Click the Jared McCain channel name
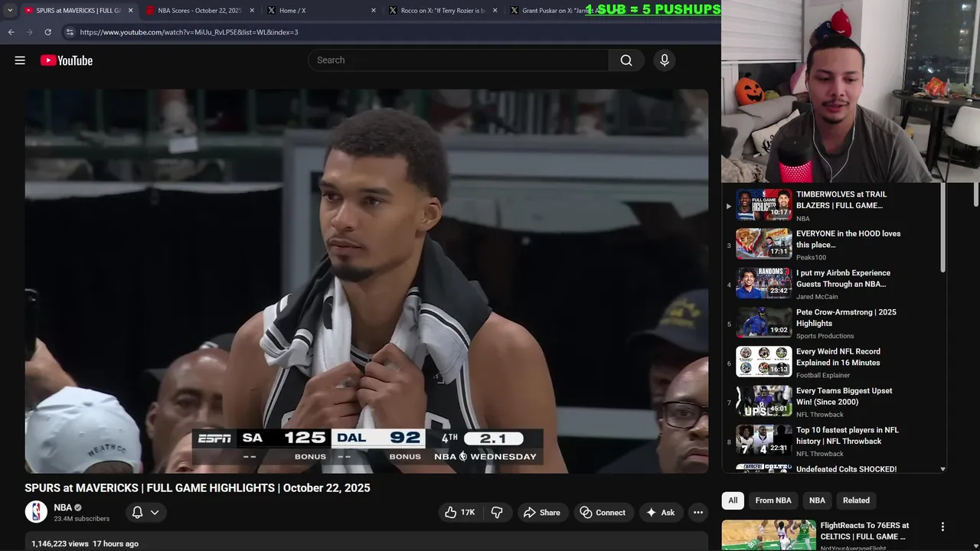This screenshot has height=551, width=980. point(817,297)
